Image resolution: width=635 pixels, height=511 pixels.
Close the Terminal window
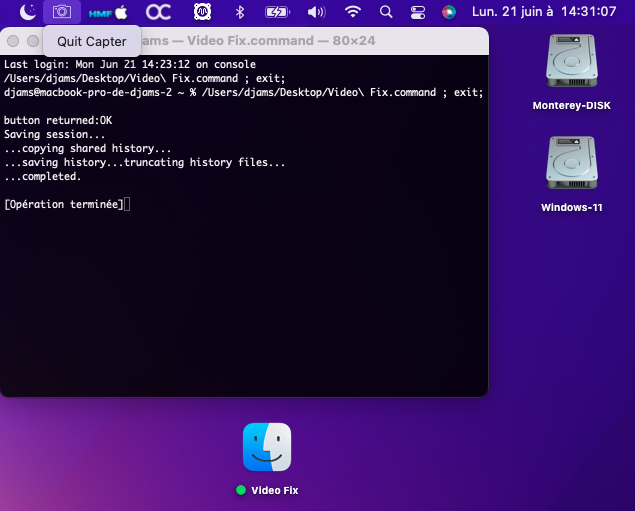pyautogui.click(x=13, y=41)
